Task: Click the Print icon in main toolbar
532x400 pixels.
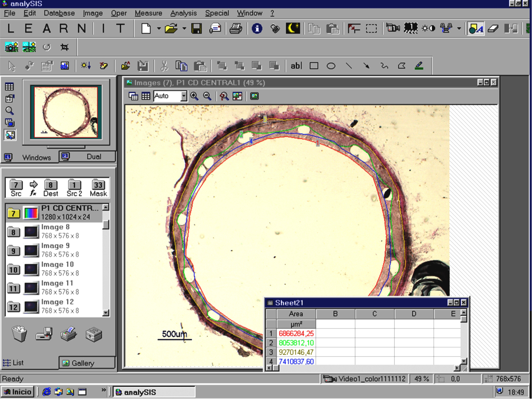Action: pyautogui.click(x=236, y=29)
